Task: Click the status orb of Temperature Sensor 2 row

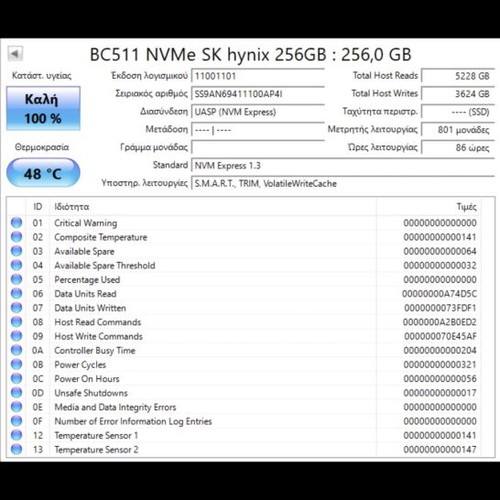Action: 16,449
